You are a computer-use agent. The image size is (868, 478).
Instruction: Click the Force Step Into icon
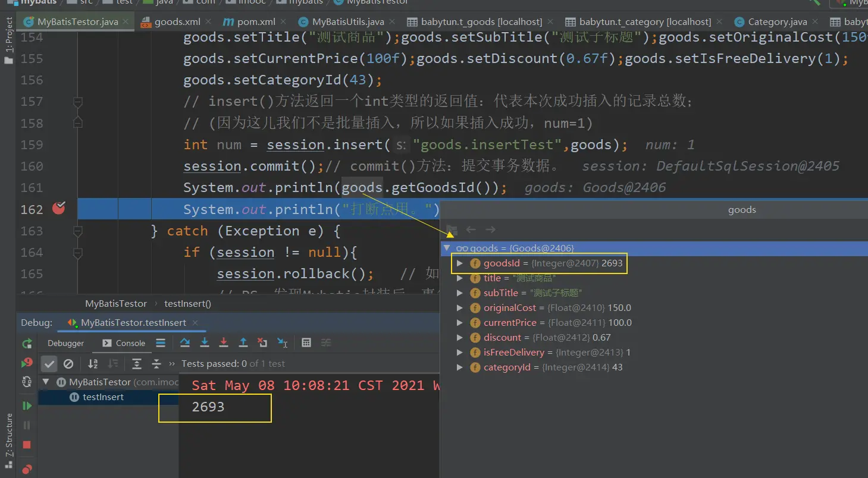point(224,342)
